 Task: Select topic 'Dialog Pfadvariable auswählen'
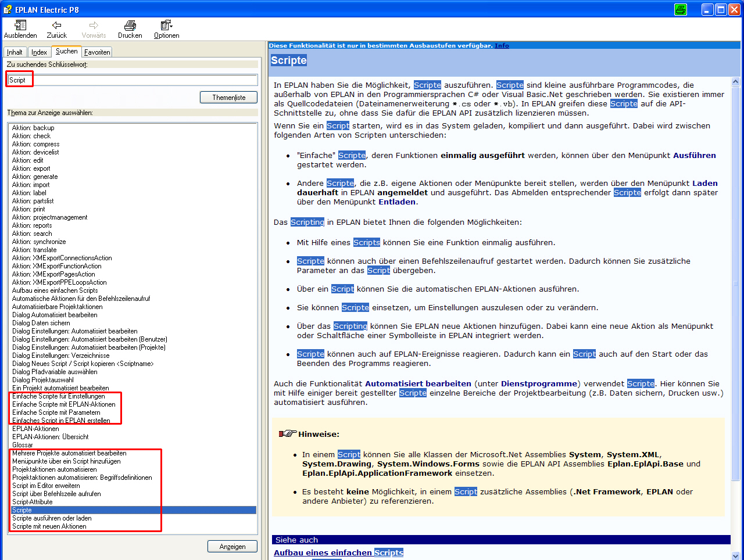pos(55,372)
